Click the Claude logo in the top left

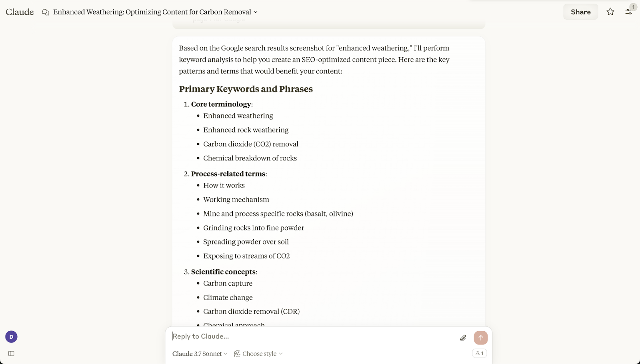19,12
